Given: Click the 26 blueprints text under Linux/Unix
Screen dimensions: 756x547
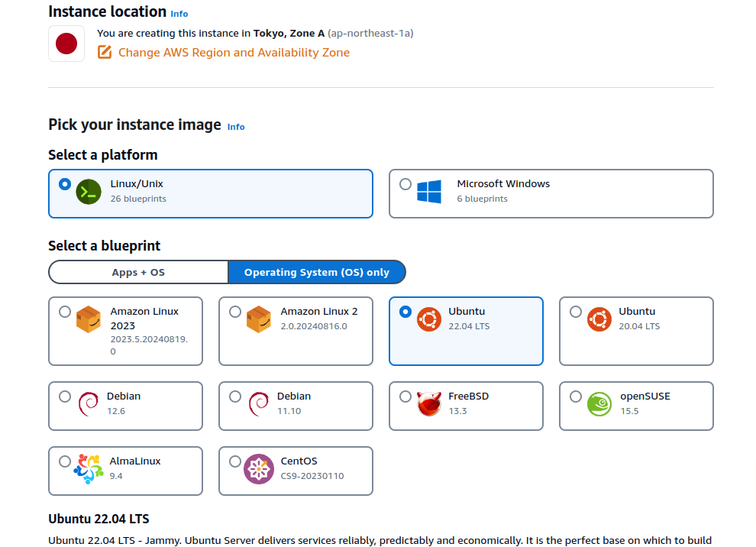Looking at the screenshot, I should click(138, 199).
